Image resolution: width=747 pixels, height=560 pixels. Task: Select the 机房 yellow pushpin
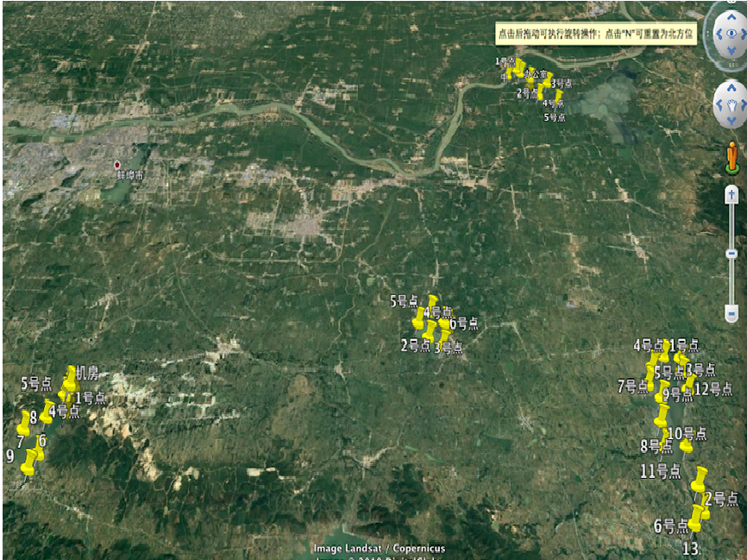point(71,378)
